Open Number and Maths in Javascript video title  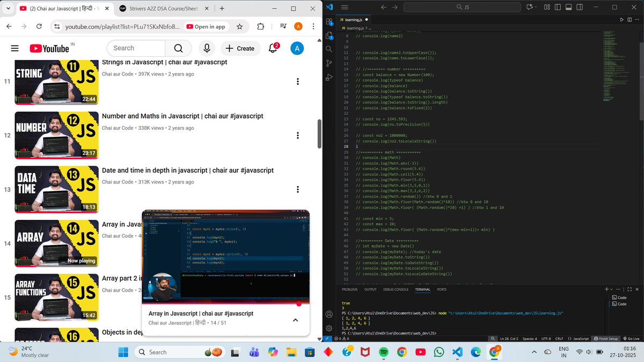click(x=182, y=116)
